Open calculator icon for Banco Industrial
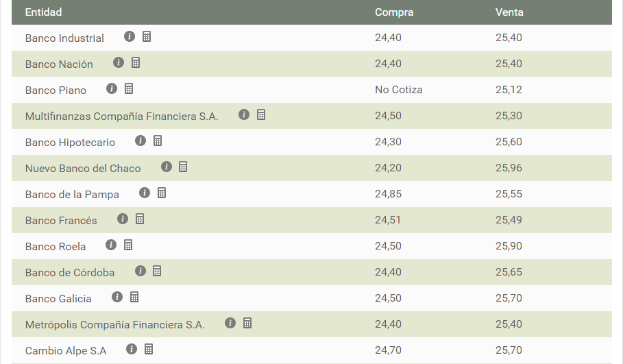 (147, 36)
